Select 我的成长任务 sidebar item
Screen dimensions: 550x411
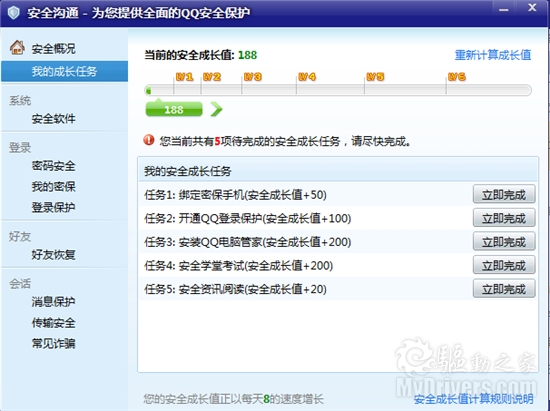click(65, 72)
